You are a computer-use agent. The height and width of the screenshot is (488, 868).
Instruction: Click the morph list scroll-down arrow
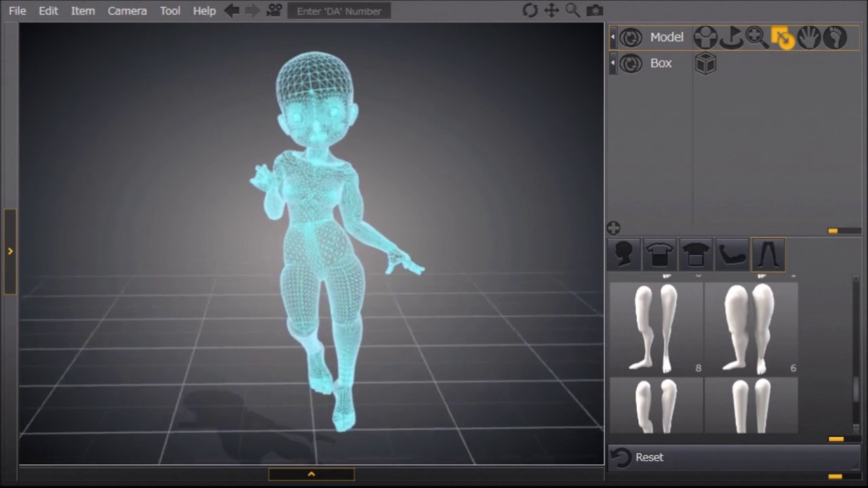pos(856,428)
